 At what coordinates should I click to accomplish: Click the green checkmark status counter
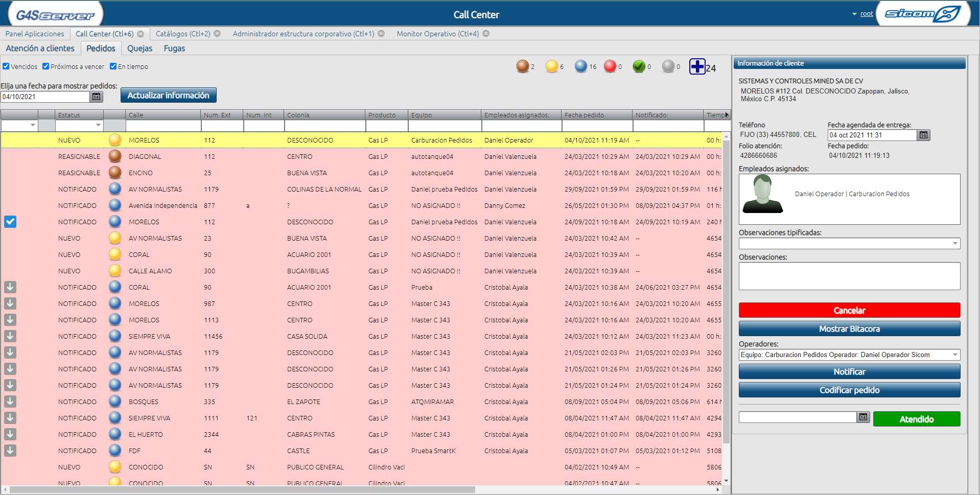coord(639,66)
